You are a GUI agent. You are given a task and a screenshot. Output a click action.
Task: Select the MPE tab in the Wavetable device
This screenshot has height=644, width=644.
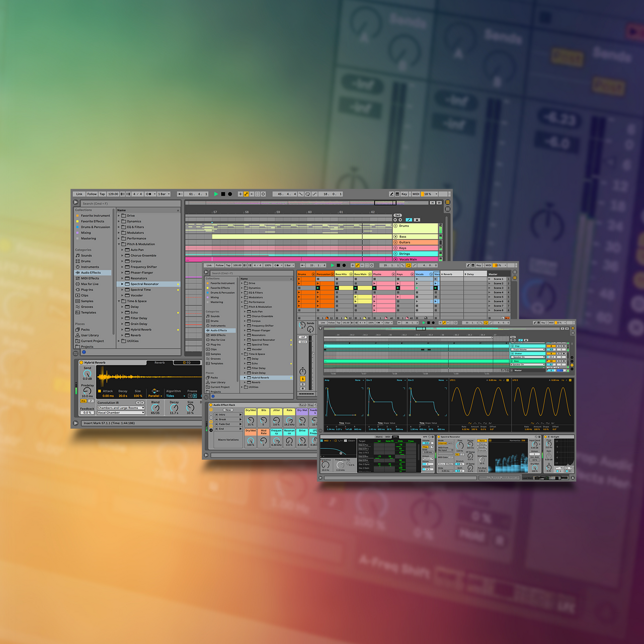tap(396, 437)
